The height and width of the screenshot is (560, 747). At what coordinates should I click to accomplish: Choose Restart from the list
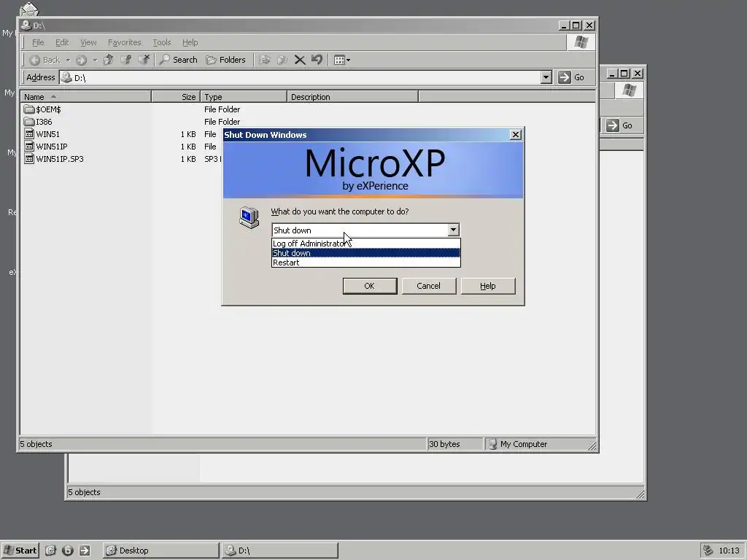click(x=366, y=262)
